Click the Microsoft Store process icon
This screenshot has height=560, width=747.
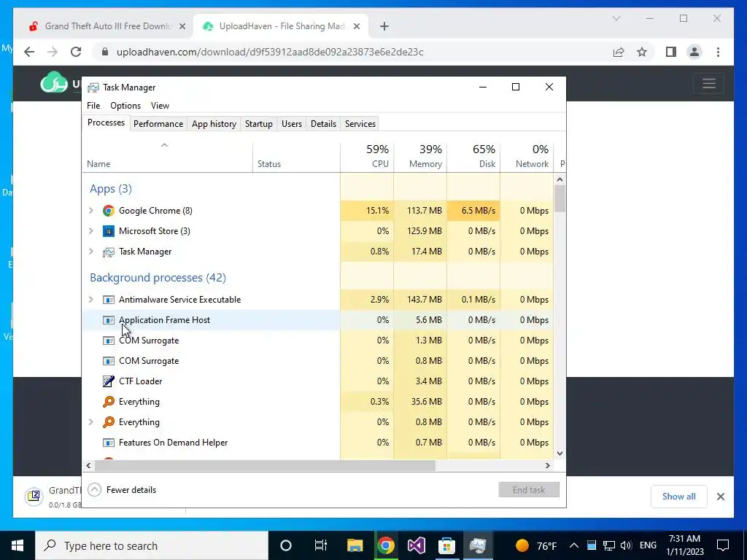tap(109, 231)
